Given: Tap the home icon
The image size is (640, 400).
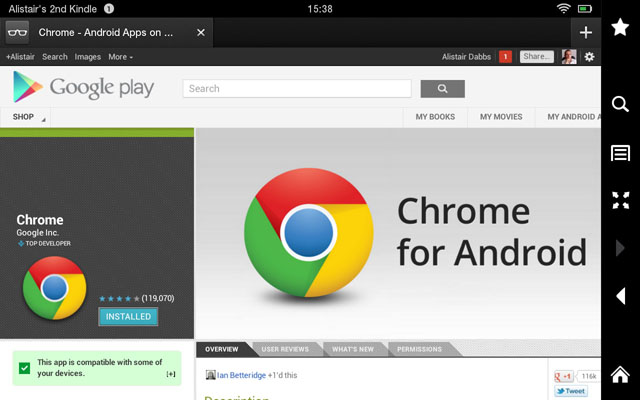Looking at the screenshot, I should point(620,374).
